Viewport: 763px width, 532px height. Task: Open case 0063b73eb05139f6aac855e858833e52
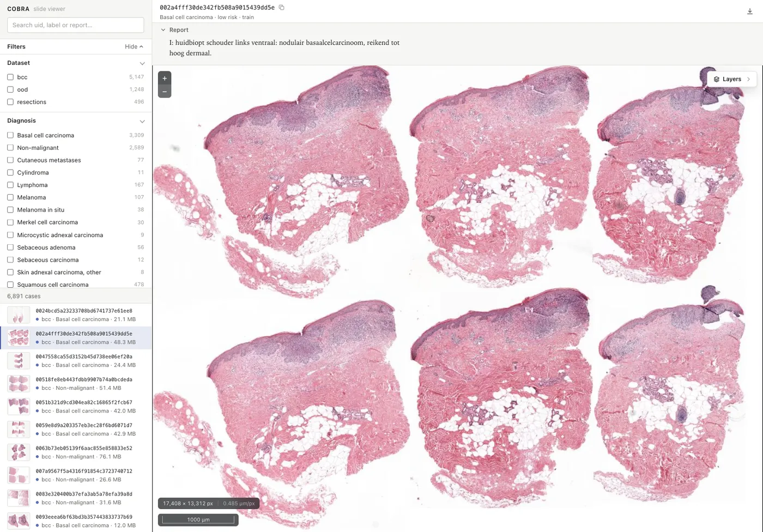click(76, 452)
